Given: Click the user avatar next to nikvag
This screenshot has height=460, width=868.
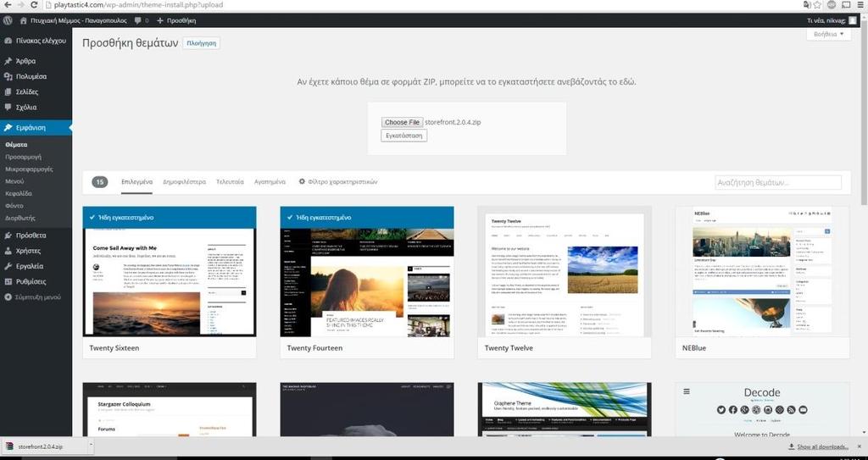Looking at the screenshot, I should pos(853,20).
